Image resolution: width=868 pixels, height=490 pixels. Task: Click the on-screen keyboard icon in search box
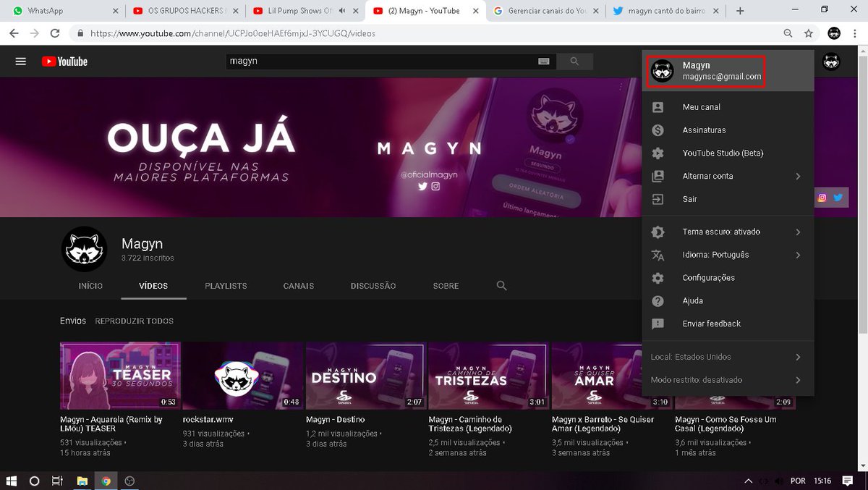click(x=544, y=62)
